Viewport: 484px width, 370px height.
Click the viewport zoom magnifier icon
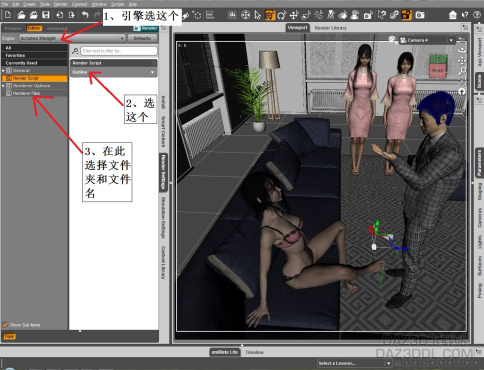[462, 71]
